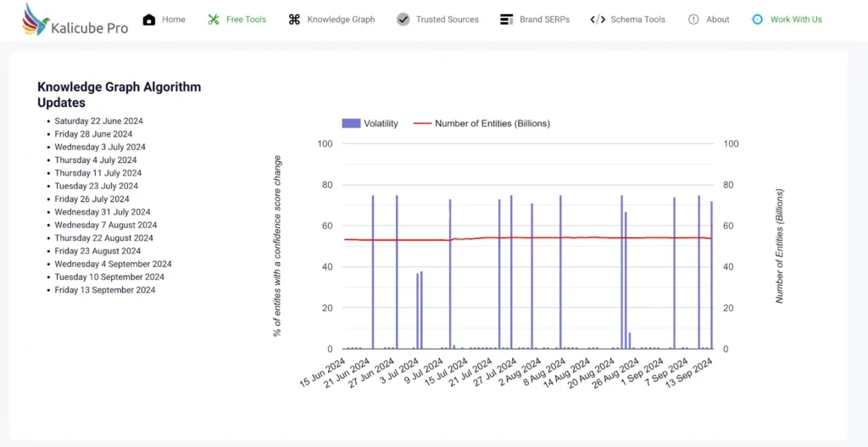Click the About info icon
The width and height of the screenshot is (868, 447).
click(693, 20)
